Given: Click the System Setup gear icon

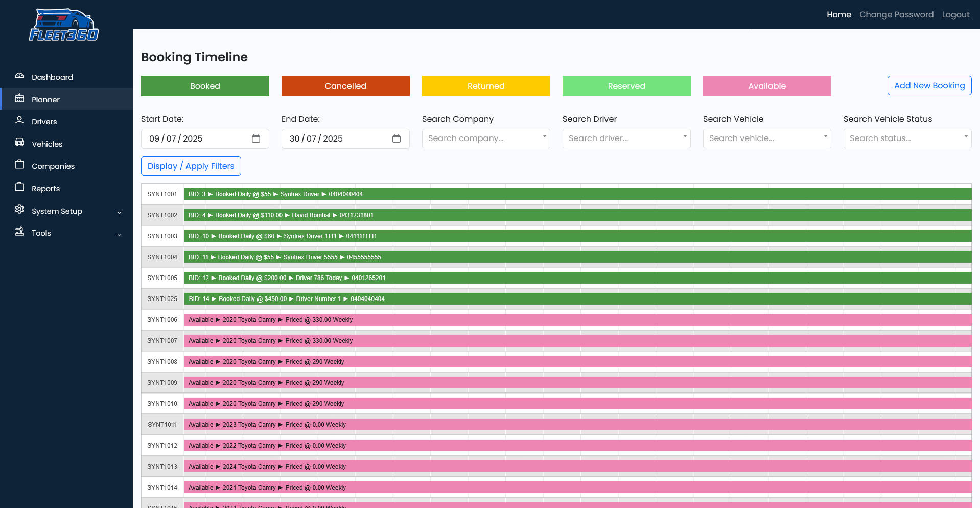Looking at the screenshot, I should pyautogui.click(x=19, y=210).
